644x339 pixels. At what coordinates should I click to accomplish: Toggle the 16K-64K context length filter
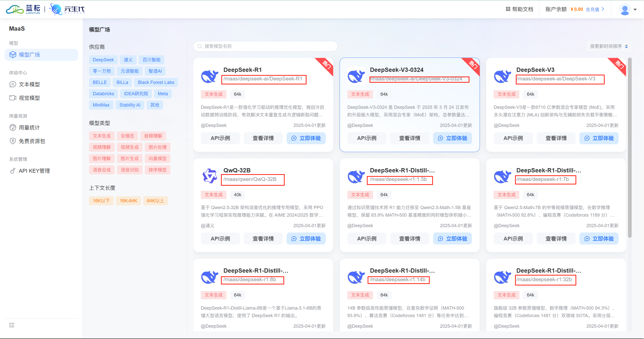[x=128, y=201]
